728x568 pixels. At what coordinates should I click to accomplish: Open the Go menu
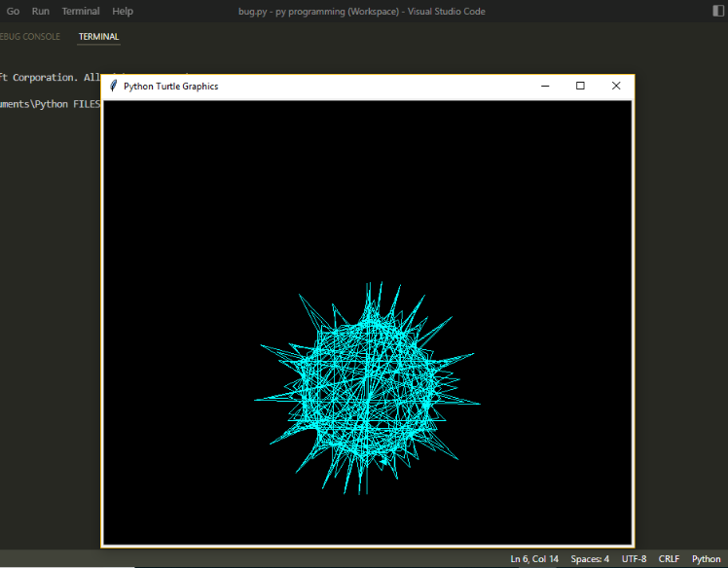14,12
